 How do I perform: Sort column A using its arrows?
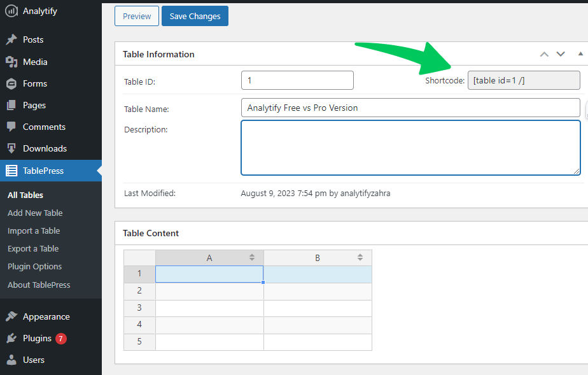(252, 257)
